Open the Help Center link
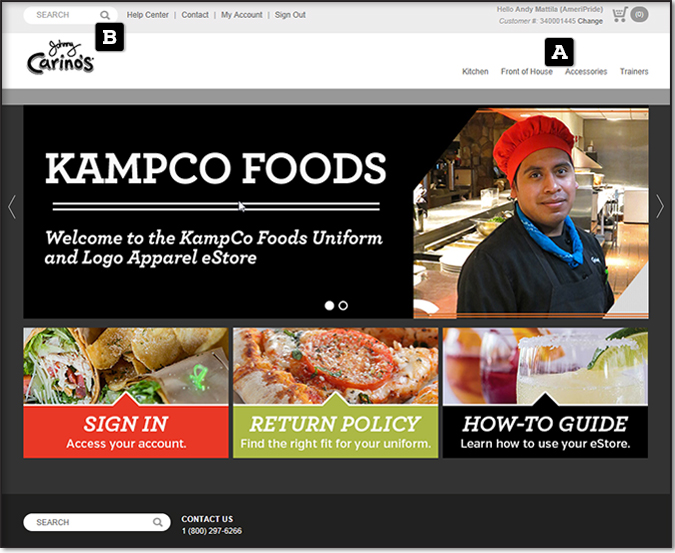 click(x=148, y=15)
